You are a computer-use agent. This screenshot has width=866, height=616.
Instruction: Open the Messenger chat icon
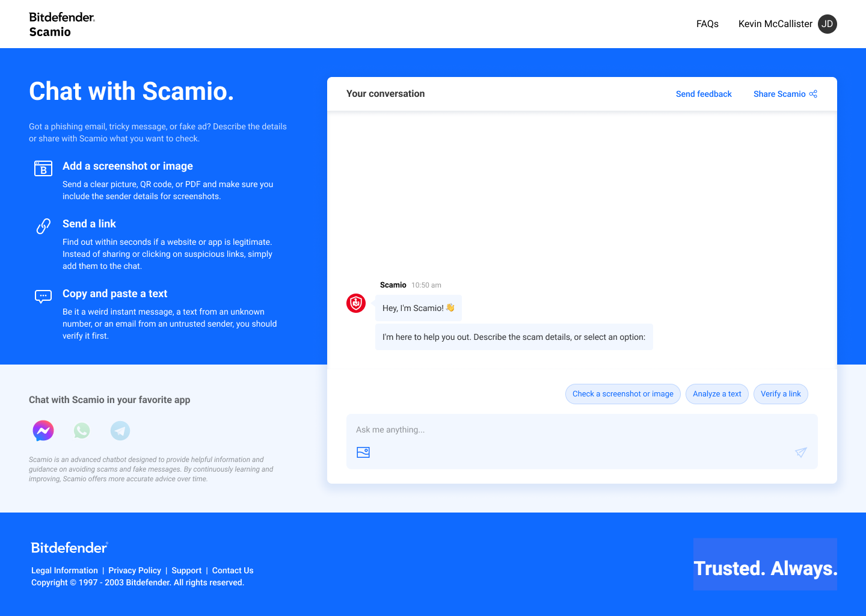43,431
